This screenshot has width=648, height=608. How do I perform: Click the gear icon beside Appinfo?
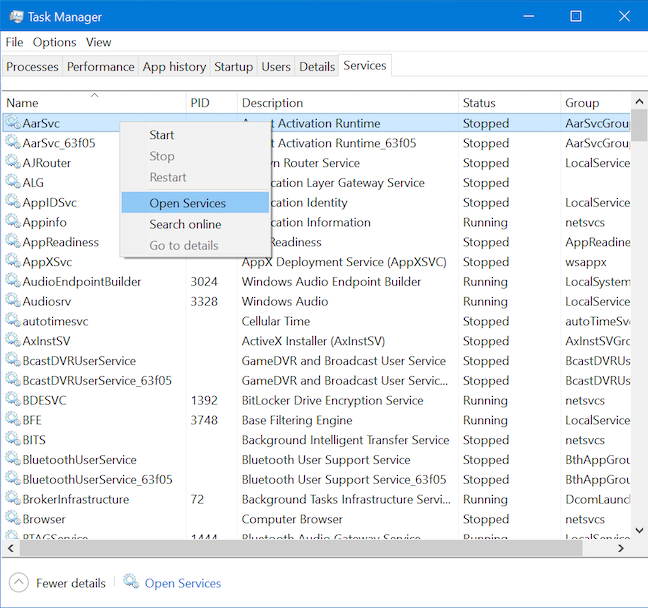tap(13, 222)
